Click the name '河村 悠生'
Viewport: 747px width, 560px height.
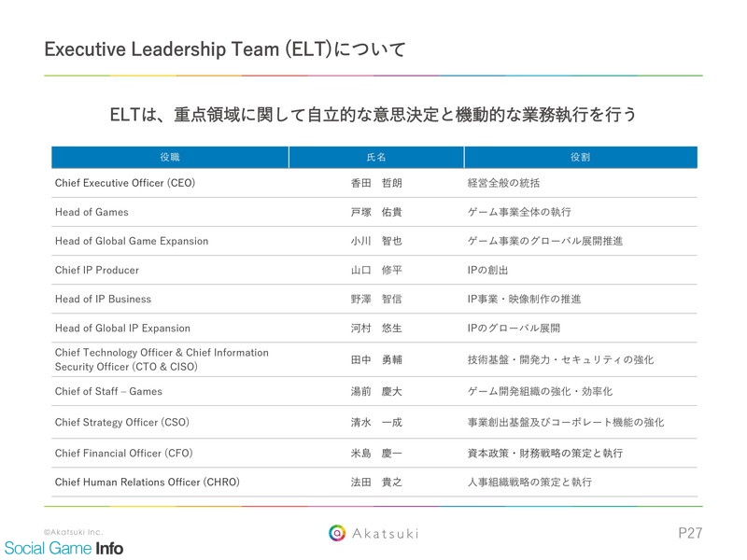376,329
